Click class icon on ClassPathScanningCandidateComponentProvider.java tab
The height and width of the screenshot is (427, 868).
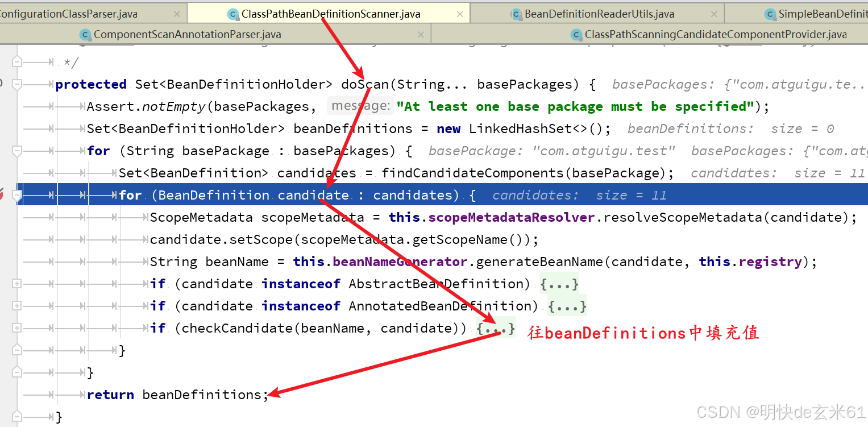pyautogui.click(x=576, y=35)
